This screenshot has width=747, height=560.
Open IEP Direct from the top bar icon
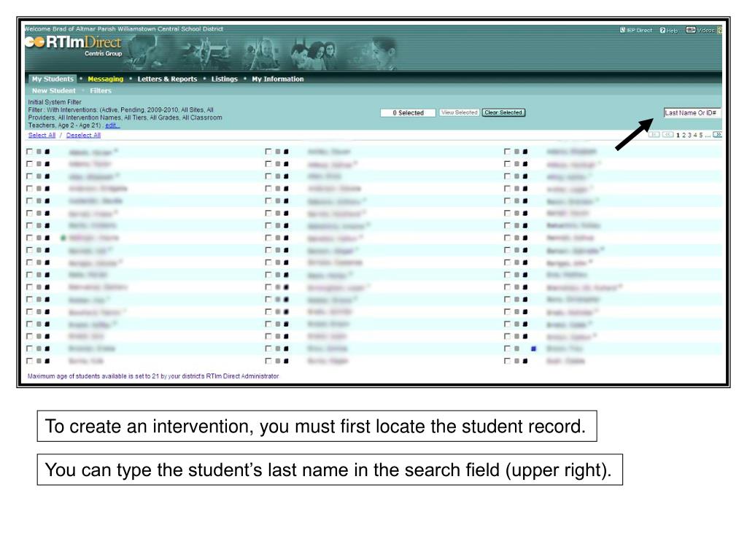tap(622, 30)
